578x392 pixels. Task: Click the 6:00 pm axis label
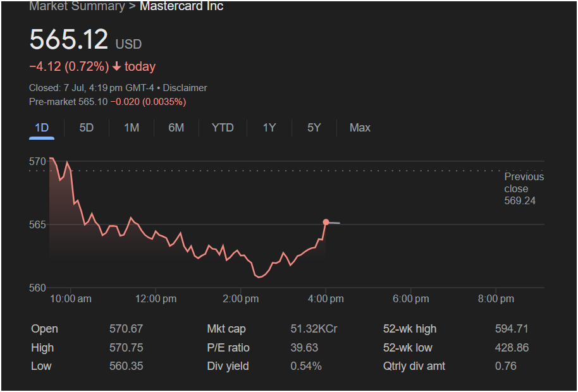(x=411, y=299)
